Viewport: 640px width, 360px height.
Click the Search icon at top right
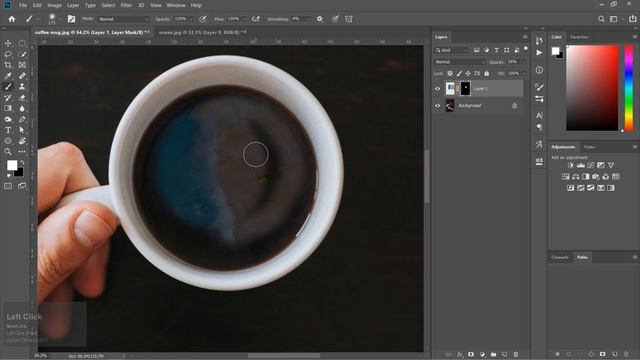601,19
